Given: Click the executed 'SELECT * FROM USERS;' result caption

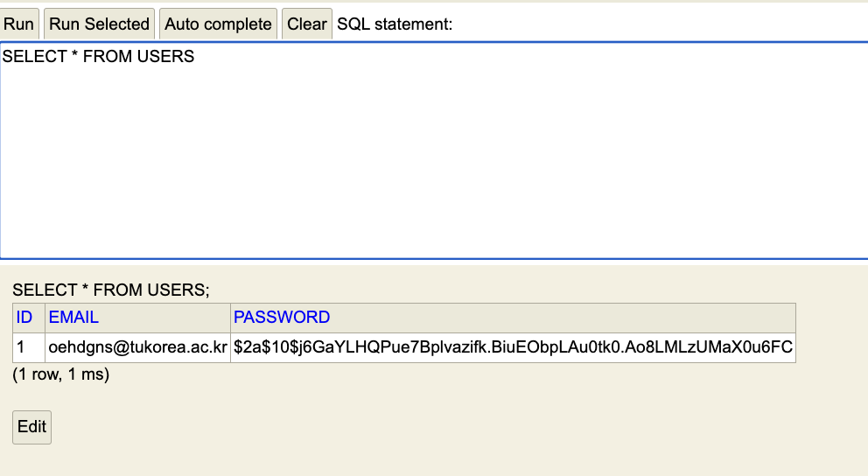Looking at the screenshot, I should coord(111,290).
